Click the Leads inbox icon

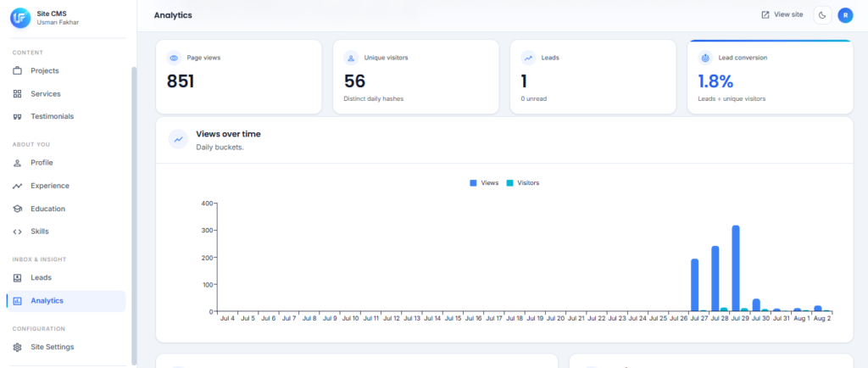17,278
